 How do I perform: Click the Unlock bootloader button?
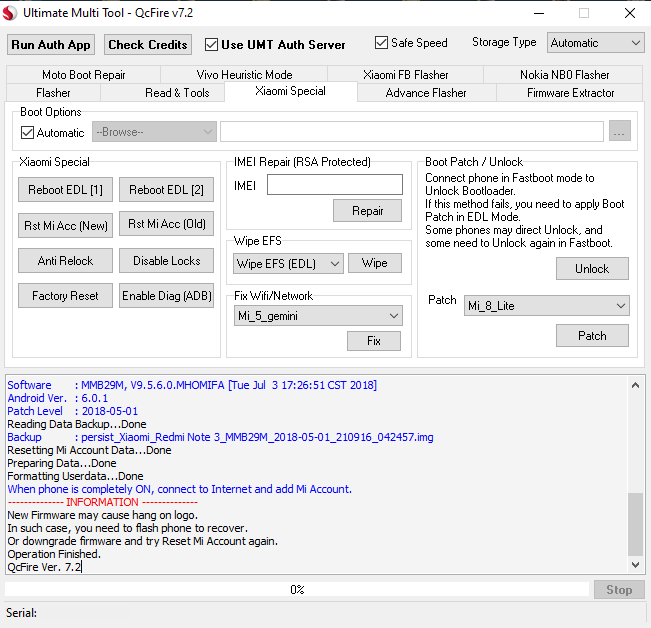[x=592, y=269]
